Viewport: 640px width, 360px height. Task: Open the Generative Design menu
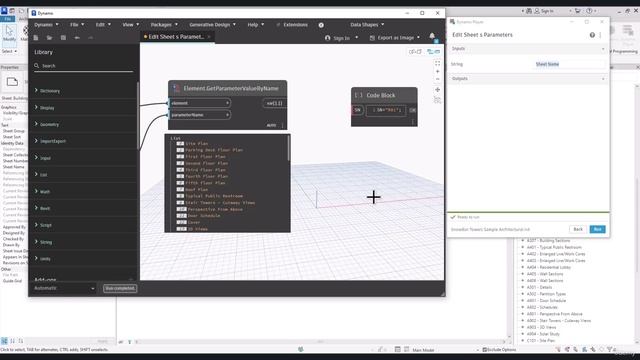pos(212,25)
